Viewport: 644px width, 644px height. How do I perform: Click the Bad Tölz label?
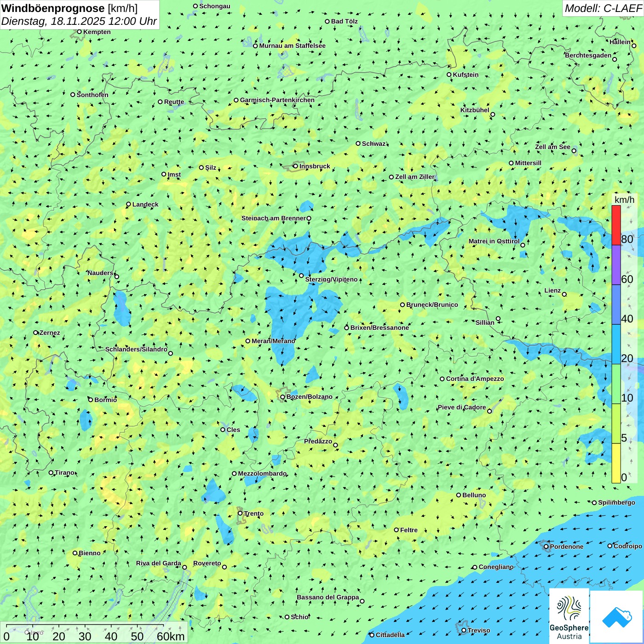pyautogui.click(x=345, y=21)
